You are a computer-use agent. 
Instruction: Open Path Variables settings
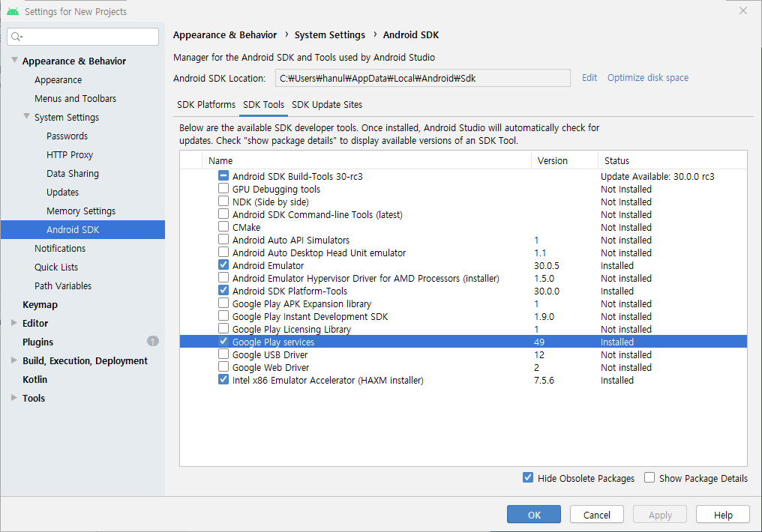[x=63, y=285]
